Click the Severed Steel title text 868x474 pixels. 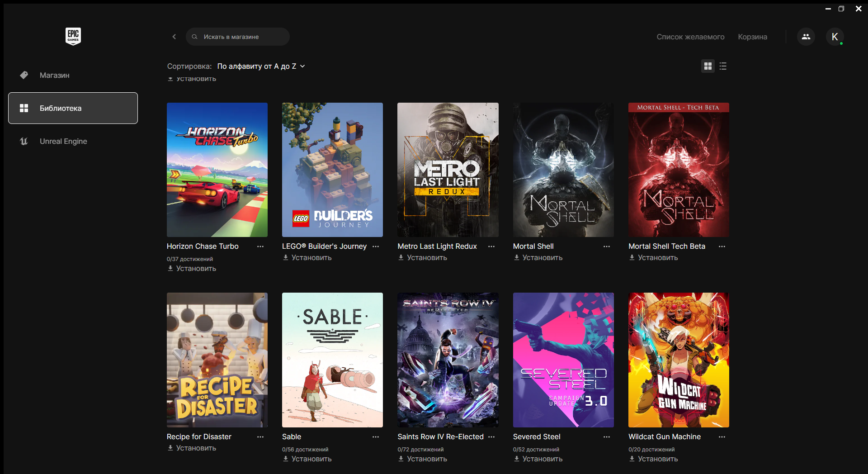pyautogui.click(x=537, y=437)
